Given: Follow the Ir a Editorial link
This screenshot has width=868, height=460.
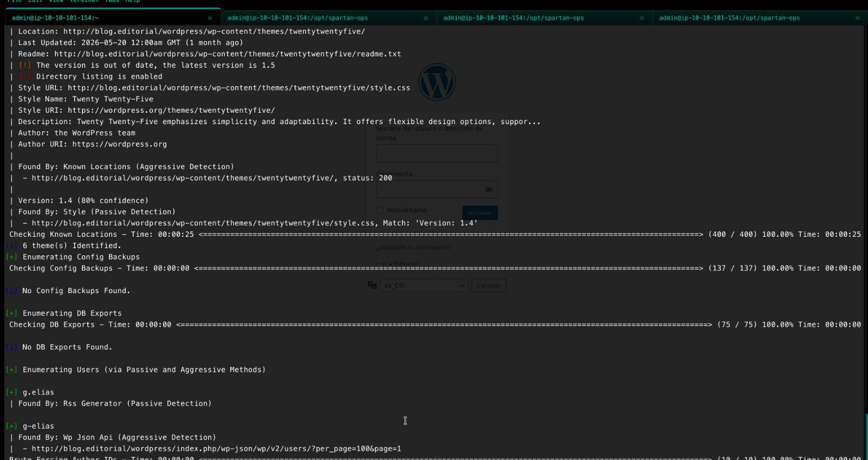Looking at the screenshot, I should coord(397,263).
